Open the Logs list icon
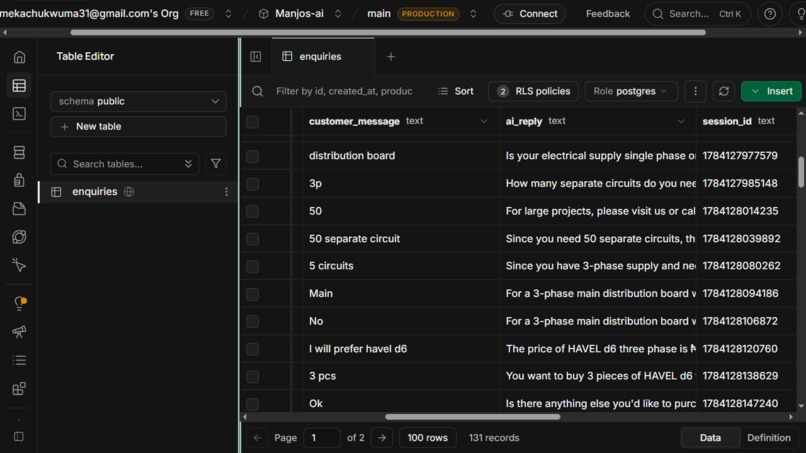Screen dimensions: 806x453 20,360
